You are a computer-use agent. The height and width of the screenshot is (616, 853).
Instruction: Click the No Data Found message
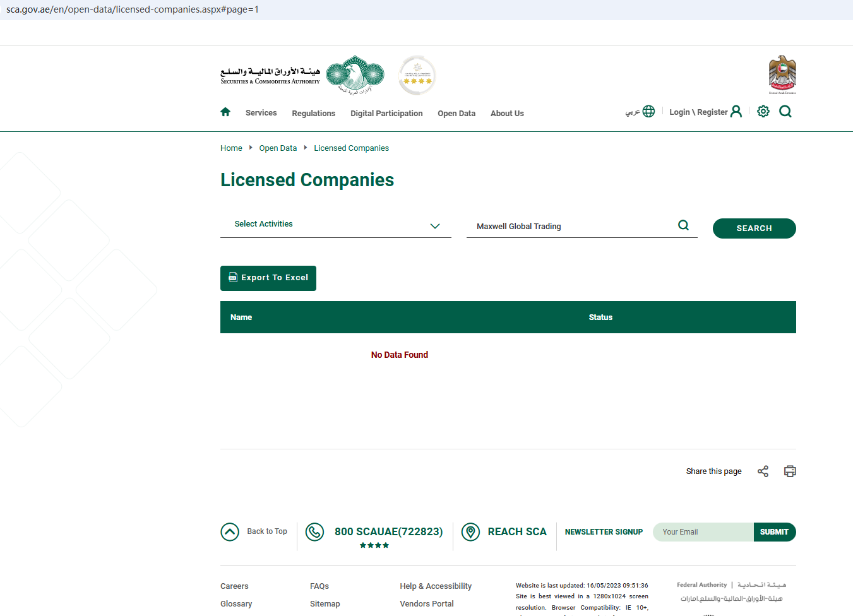pyautogui.click(x=400, y=355)
